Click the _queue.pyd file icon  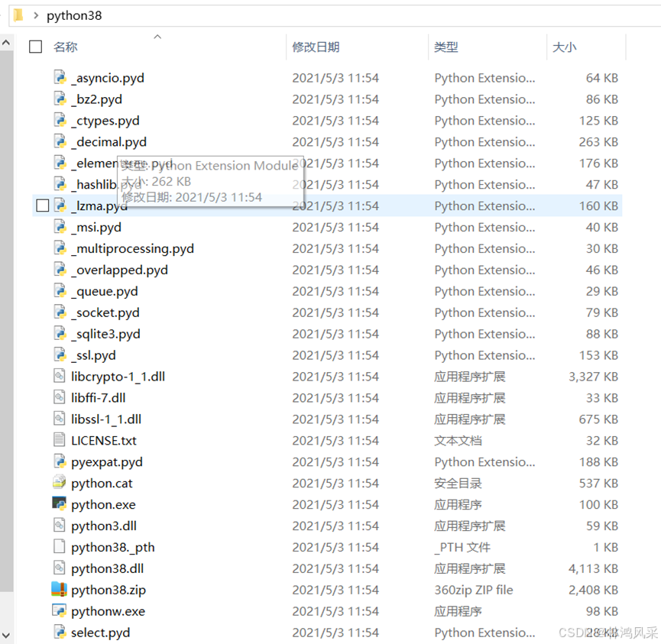pos(60,291)
